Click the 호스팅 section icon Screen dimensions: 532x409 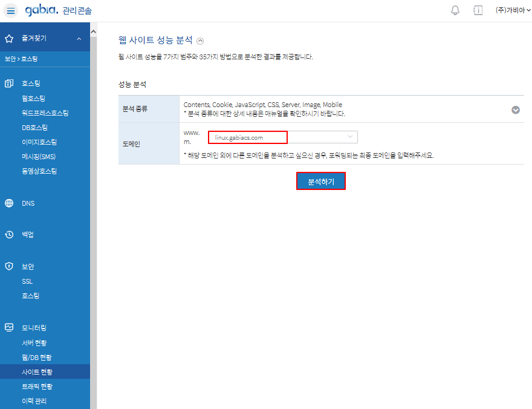(x=9, y=83)
